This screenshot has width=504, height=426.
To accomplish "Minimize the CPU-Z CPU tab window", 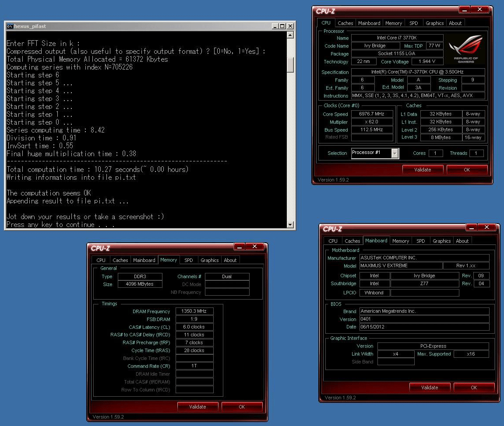I will tap(464, 10).
